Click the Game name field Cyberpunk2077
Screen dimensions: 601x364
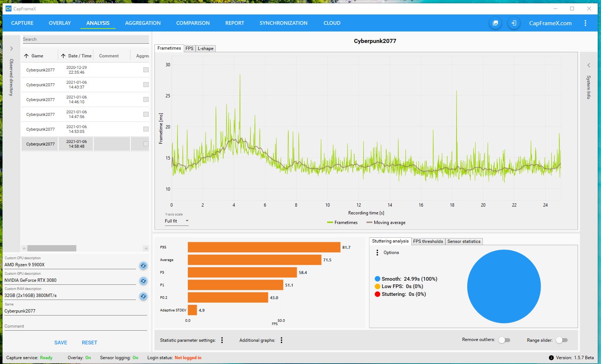click(76, 311)
